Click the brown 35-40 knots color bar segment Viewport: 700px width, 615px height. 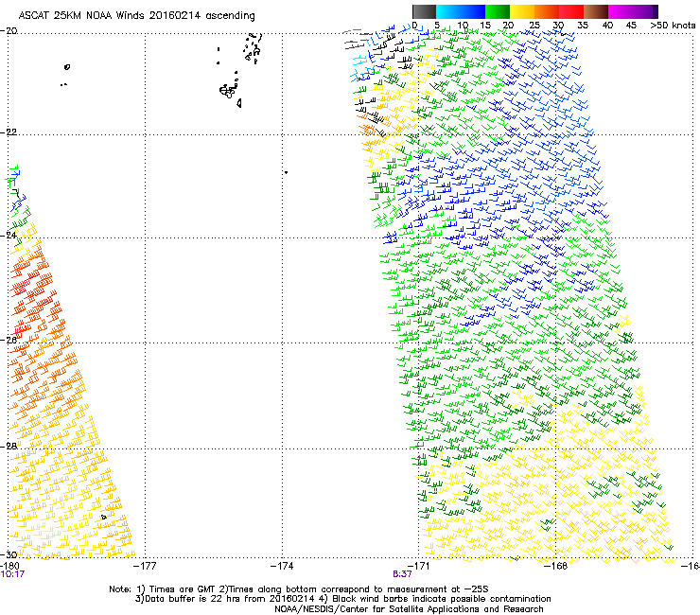596,11
